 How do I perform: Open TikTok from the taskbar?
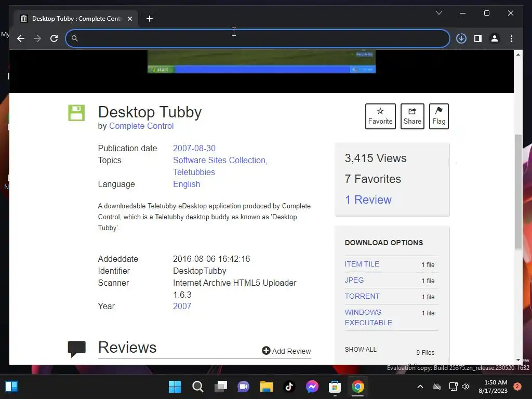[x=289, y=387]
